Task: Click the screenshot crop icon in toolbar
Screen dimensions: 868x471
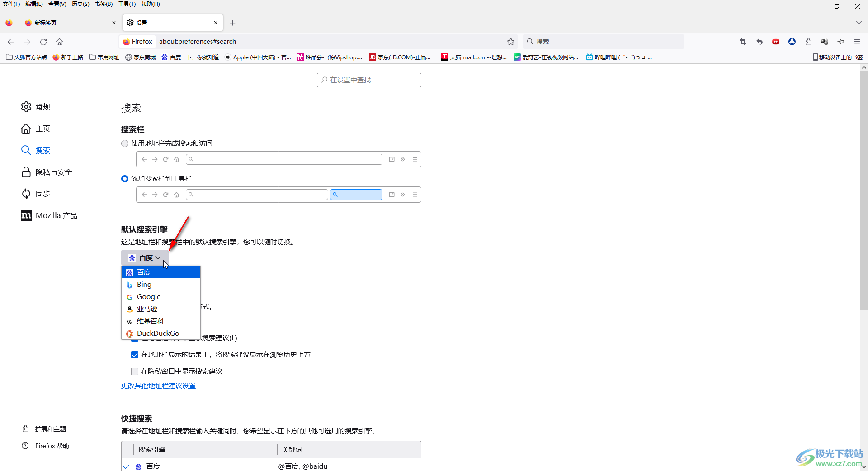Action: (743, 42)
